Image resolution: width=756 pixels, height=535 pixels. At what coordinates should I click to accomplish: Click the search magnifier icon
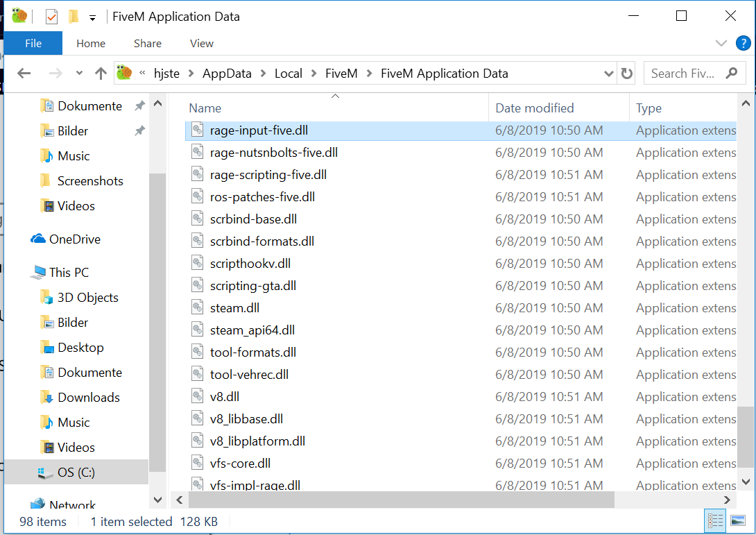pyautogui.click(x=732, y=74)
